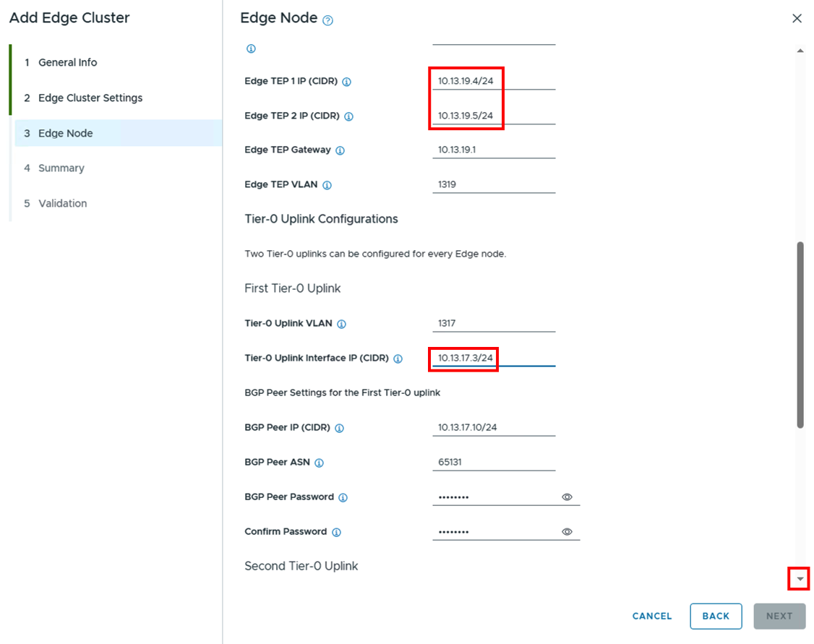This screenshot has height=644, width=814.
Task: Click the Edge Node help icon
Action: [327, 20]
